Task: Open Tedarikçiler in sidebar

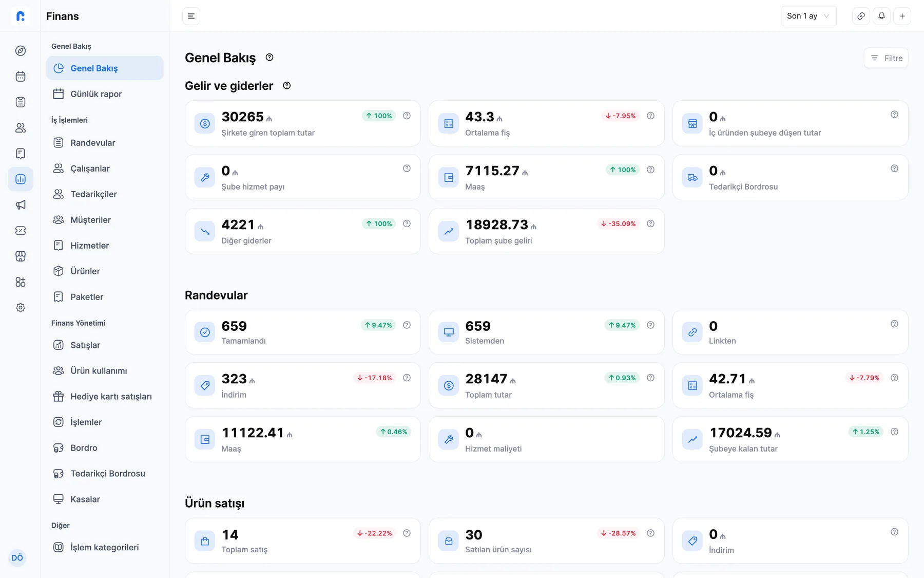Action: point(105,194)
